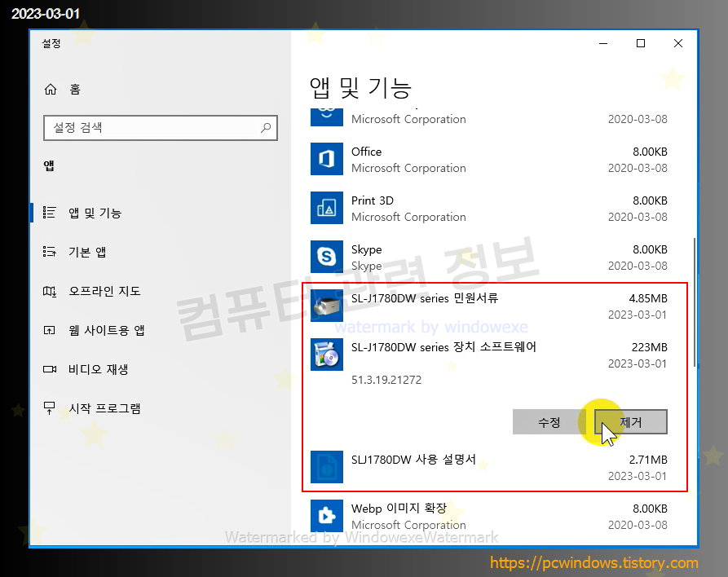Click version number 51.3.19.21272
Viewport: 728px width, 577px height.
(386, 380)
